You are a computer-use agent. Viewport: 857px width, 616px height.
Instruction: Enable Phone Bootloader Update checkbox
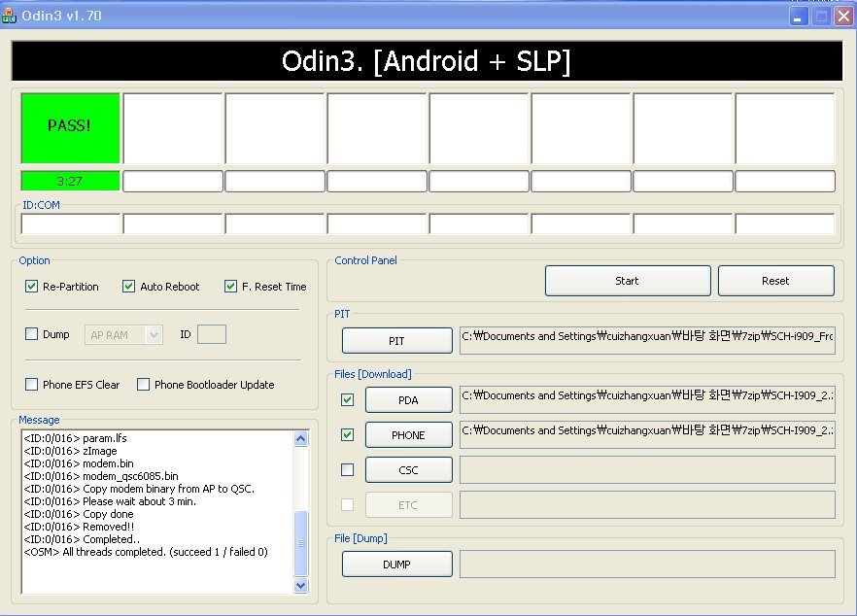click(143, 384)
